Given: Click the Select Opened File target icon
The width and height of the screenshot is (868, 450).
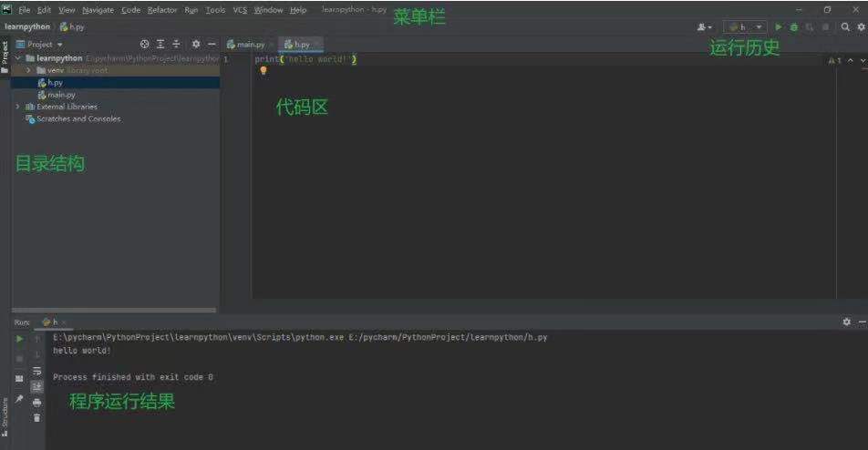Looking at the screenshot, I should [144, 45].
